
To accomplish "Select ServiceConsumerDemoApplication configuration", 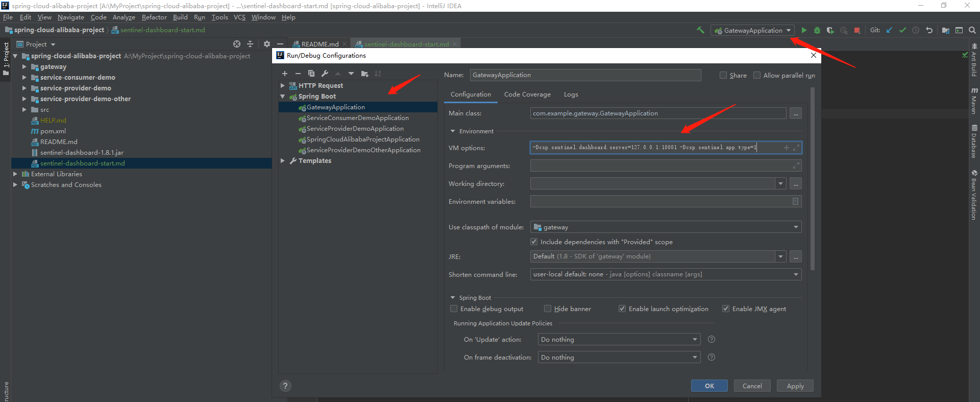I will (358, 118).
